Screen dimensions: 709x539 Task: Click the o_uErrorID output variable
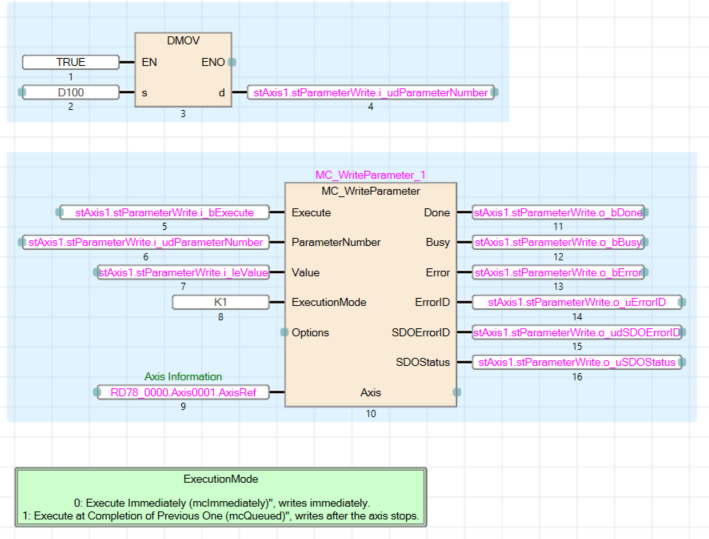tap(577, 302)
